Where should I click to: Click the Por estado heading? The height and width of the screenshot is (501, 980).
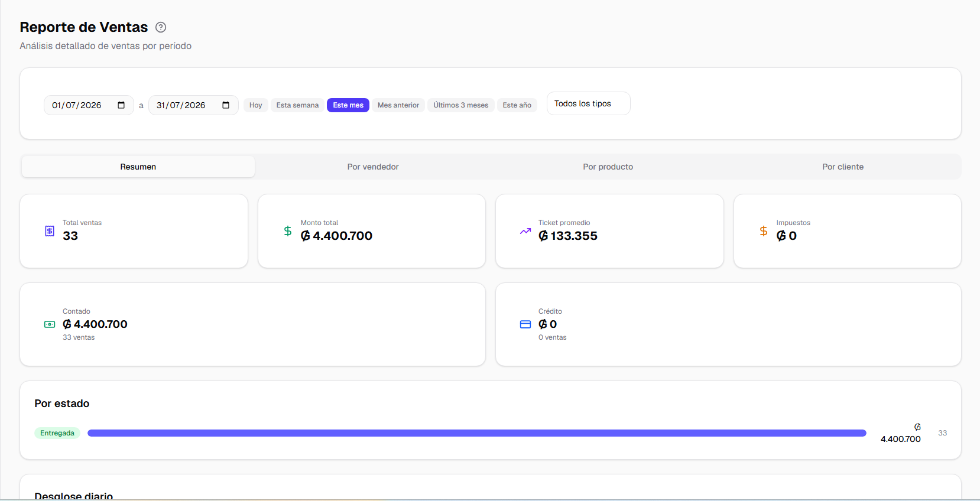coord(62,404)
